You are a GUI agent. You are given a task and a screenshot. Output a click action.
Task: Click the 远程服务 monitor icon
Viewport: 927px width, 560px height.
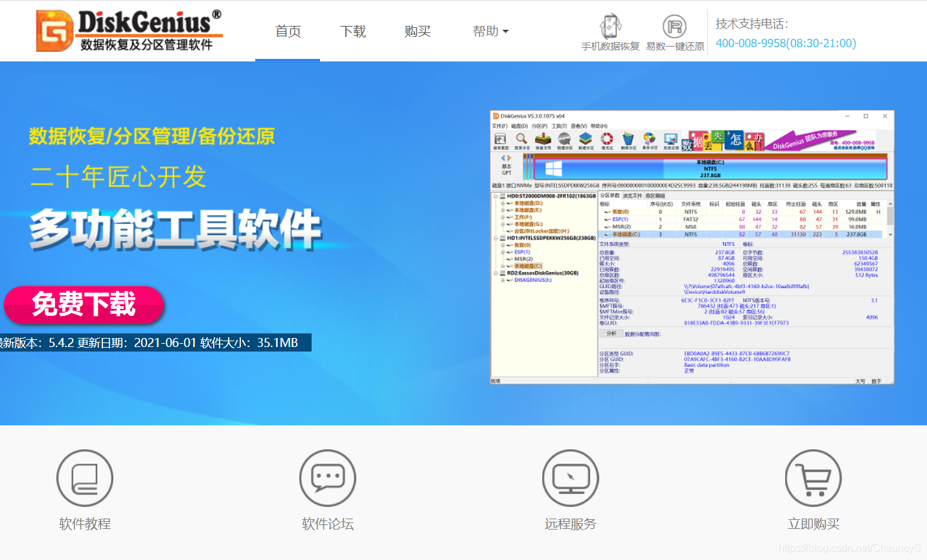point(571,478)
